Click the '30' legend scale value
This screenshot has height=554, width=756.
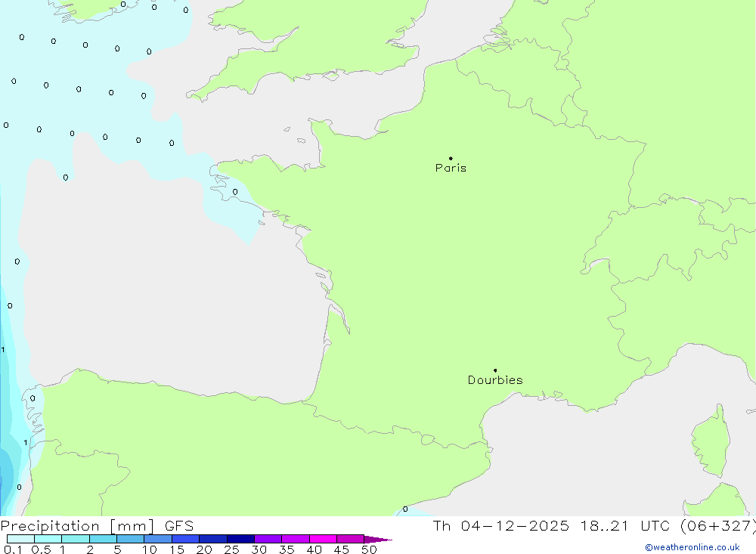pyautogui.click(x=259, y=549)
